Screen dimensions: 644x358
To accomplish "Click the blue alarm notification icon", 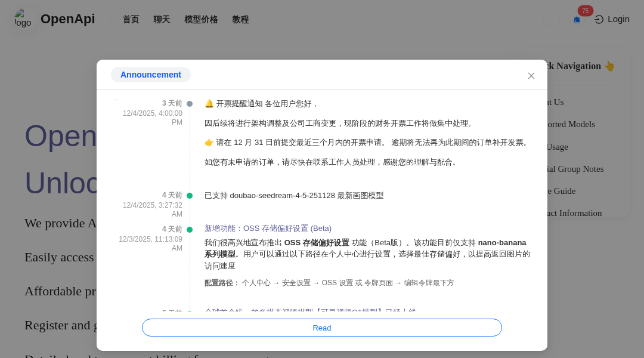I will pos(577,20).
